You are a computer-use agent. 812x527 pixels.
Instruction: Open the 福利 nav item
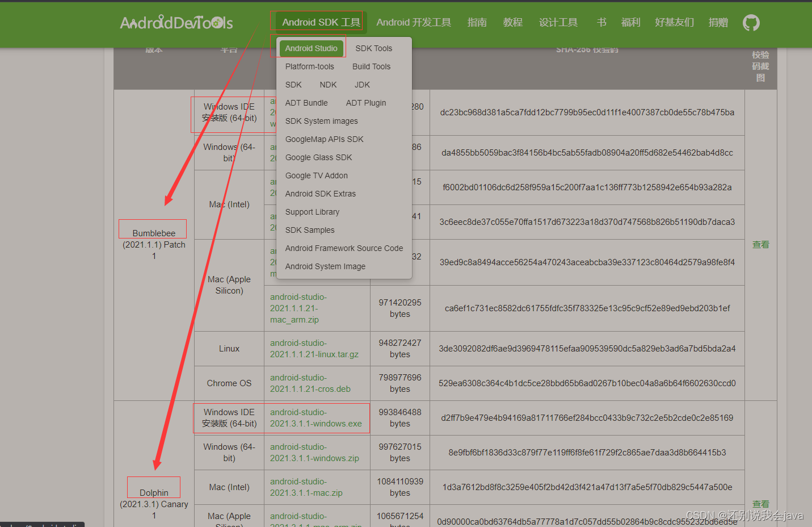pos(630,23)
